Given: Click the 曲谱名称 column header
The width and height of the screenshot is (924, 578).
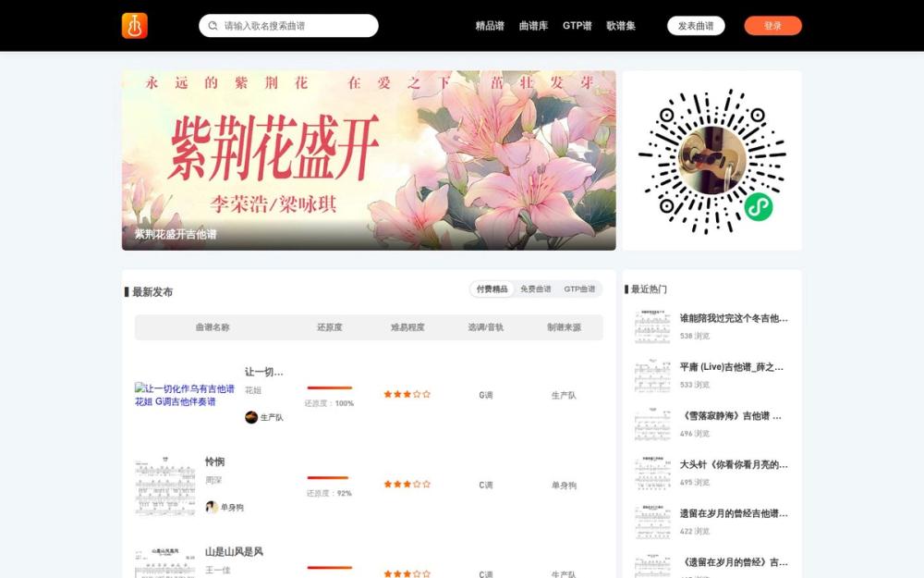Looking at the screenshot, I should click(x=213, y=327).
